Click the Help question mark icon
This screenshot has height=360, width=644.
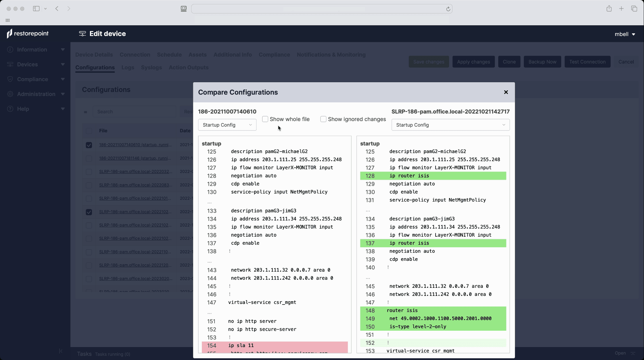tap(10, 109)
